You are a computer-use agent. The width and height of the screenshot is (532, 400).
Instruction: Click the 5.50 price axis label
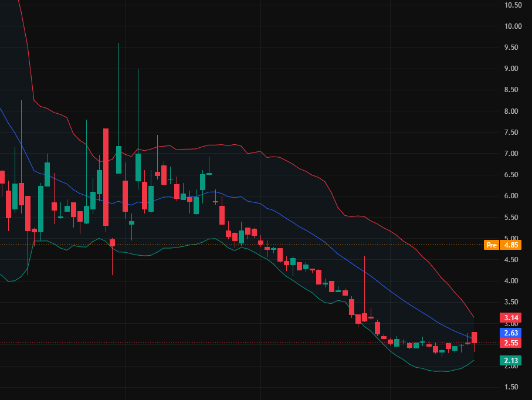pyautogui.click(x=511, y=218)
